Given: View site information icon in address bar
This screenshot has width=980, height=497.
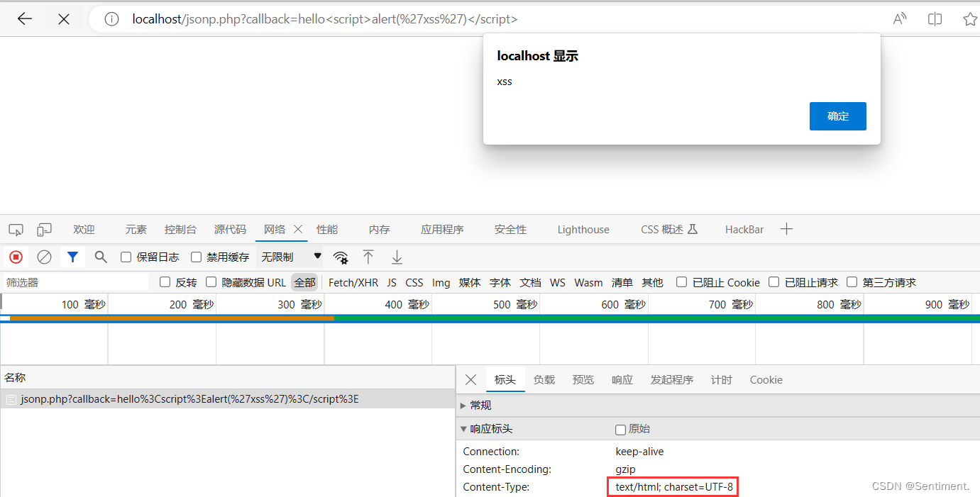Looking at the screenshot, I should coord(111,19).
